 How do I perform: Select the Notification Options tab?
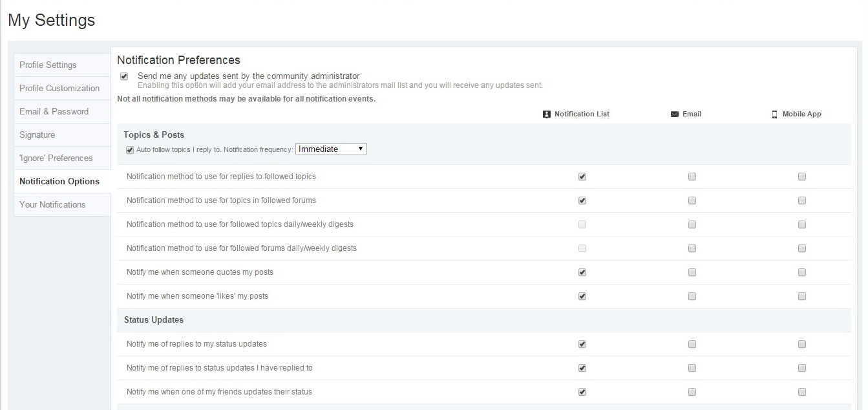(x=59, y=182)
